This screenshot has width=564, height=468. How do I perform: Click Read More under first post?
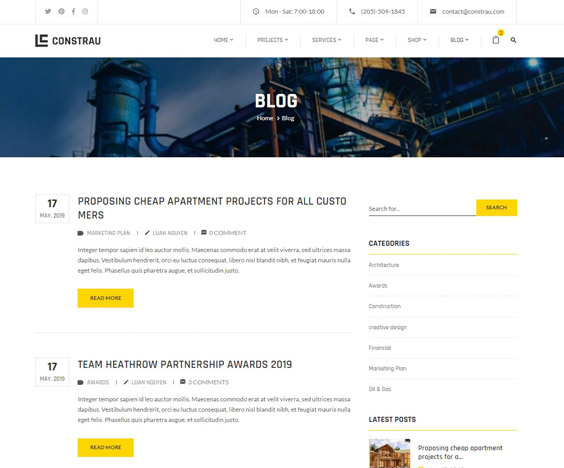click(105, 298)
